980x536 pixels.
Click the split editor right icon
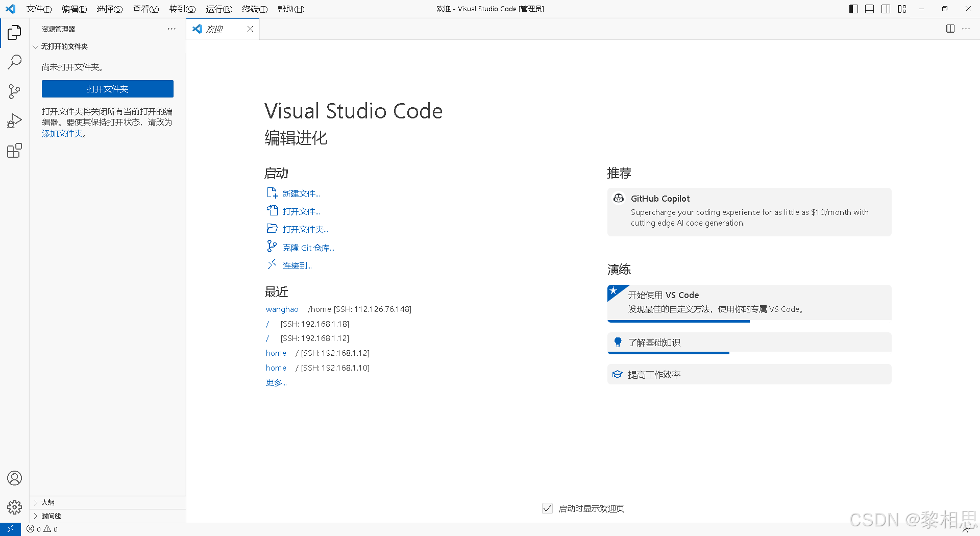[x=950, y=29]
